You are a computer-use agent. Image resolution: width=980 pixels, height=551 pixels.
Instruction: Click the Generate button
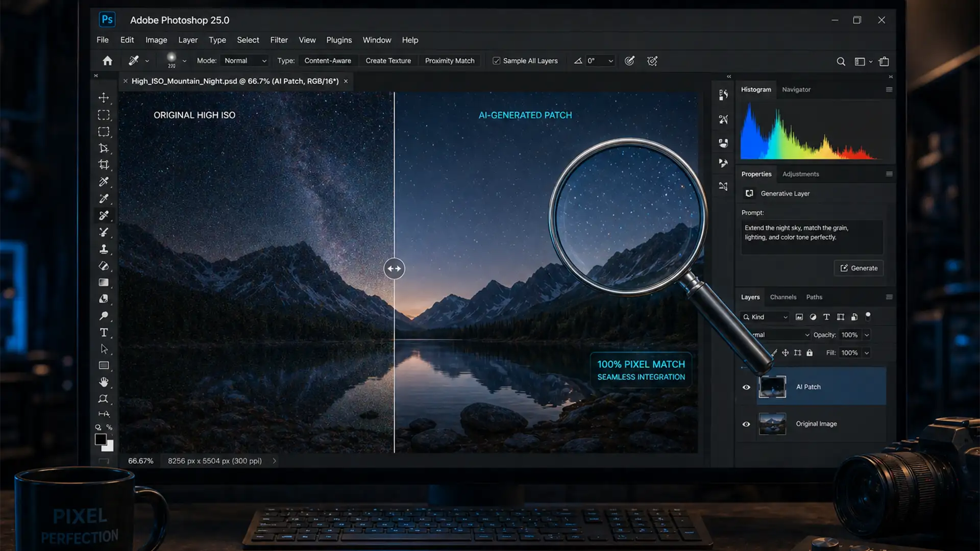point(859,268)
